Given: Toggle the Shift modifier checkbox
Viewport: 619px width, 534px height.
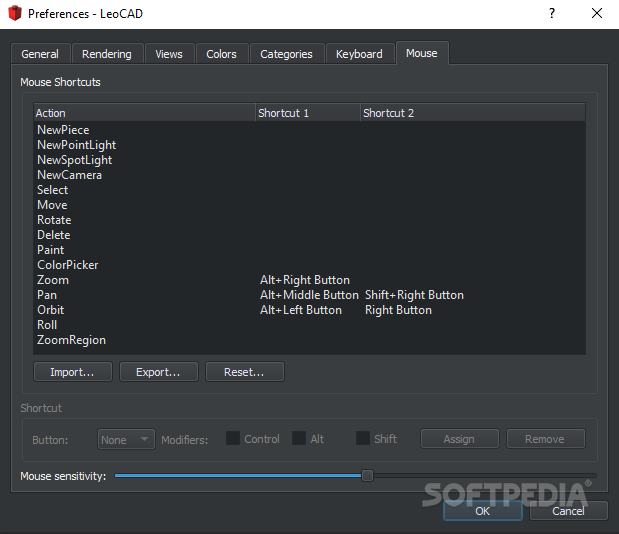Looking at the screenshot, I should (363, 438).
